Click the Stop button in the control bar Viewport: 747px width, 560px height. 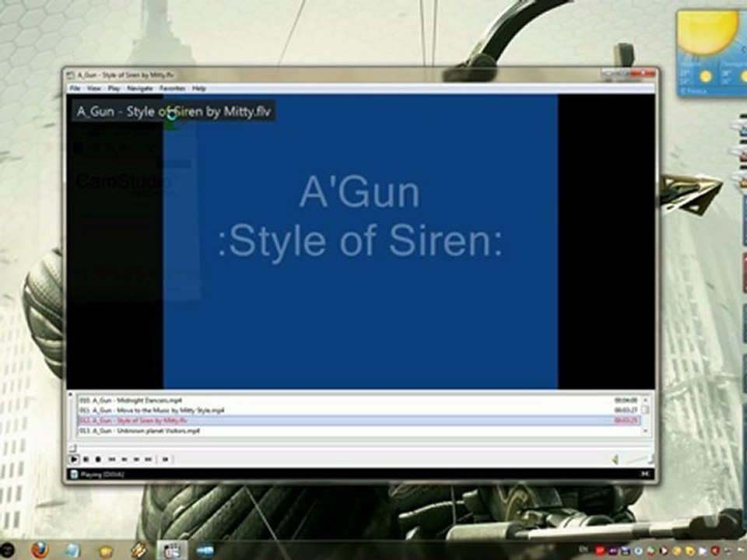tap(98, 460)
